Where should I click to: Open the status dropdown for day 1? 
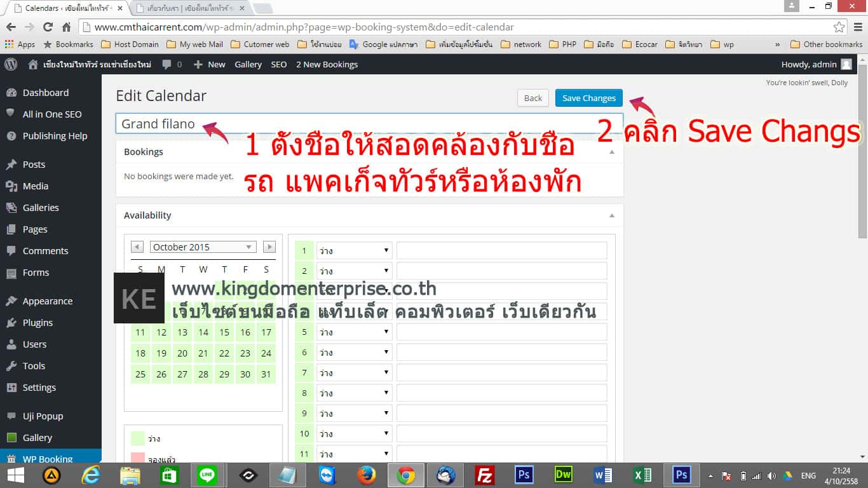coord(354,250)
